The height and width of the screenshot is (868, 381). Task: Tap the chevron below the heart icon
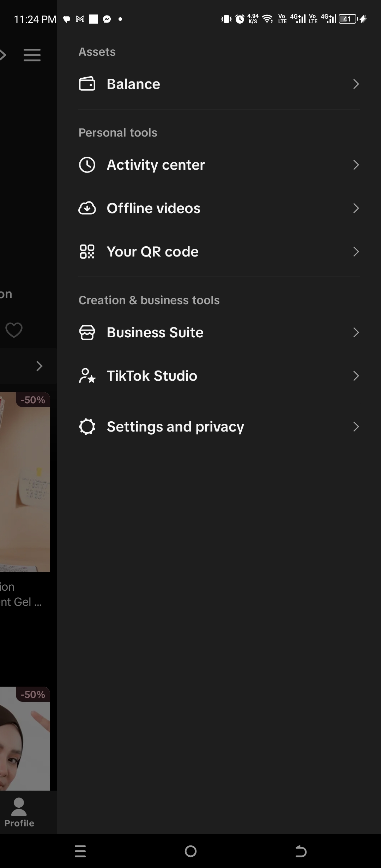tap(40, 366)
